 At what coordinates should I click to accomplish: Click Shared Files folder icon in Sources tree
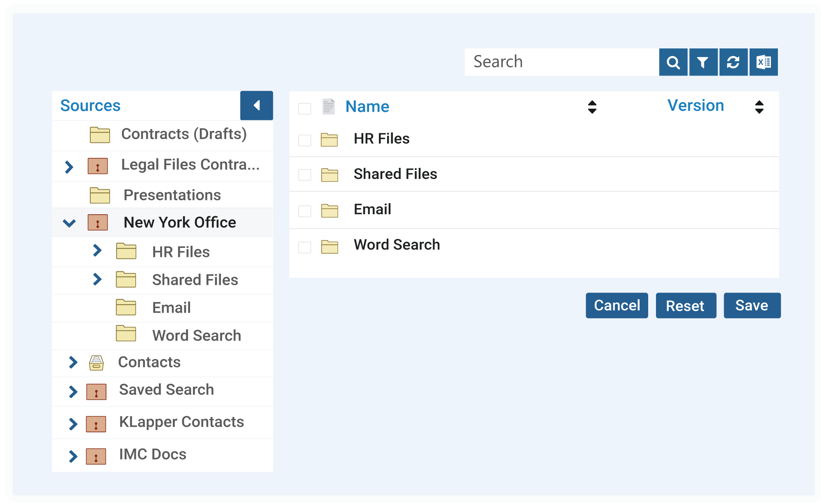point(126,279)
